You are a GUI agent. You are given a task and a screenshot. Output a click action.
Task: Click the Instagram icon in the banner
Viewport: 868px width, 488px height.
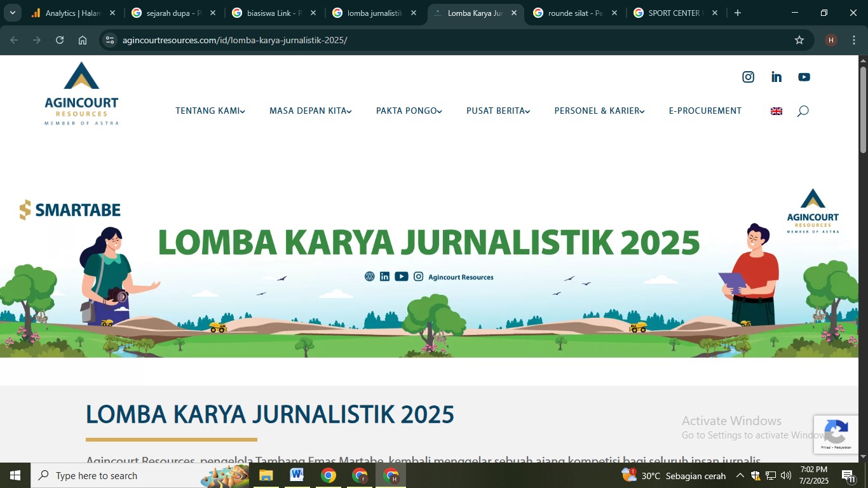419,276
